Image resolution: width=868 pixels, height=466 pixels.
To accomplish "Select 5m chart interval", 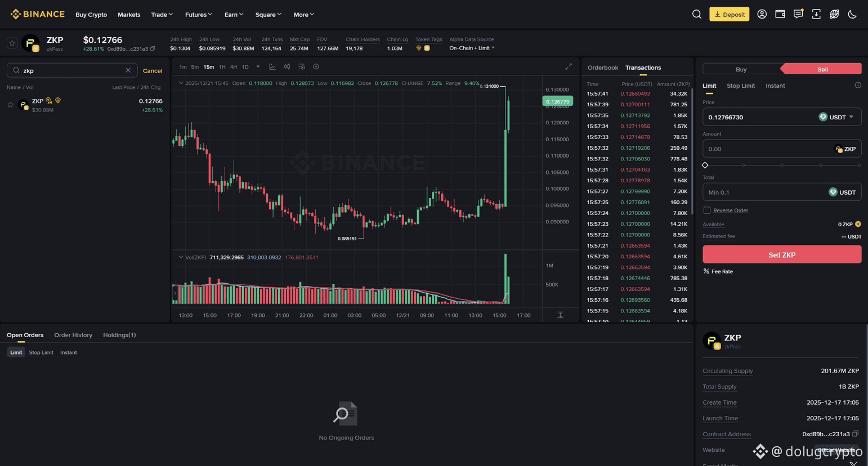I will click(x=195, y=67).
